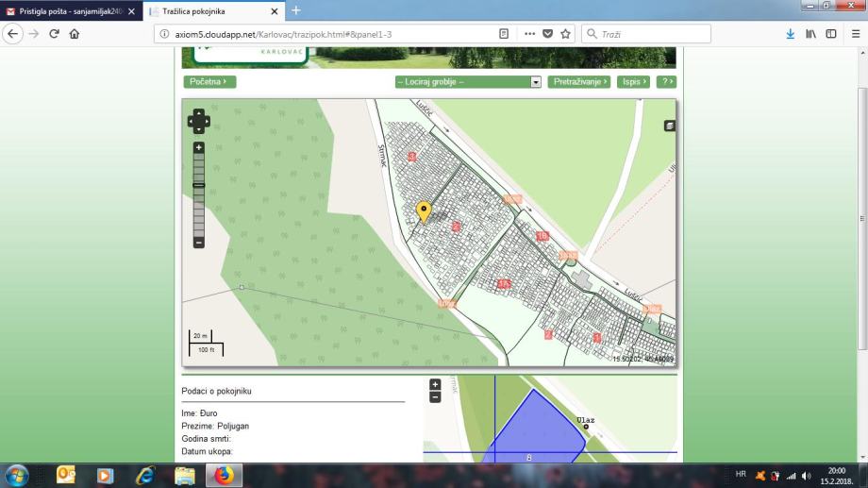Save page to Pocket

(547, 34)
